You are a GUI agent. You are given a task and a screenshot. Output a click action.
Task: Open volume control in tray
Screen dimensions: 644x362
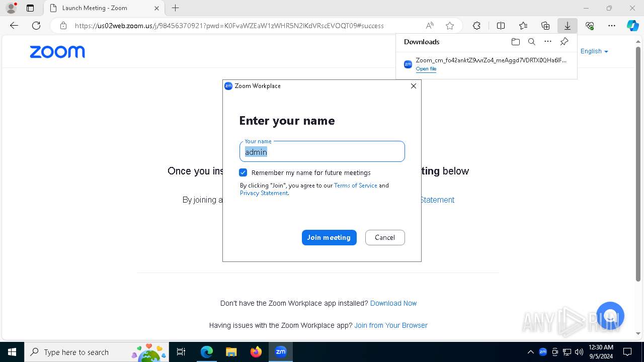point(579,352)
